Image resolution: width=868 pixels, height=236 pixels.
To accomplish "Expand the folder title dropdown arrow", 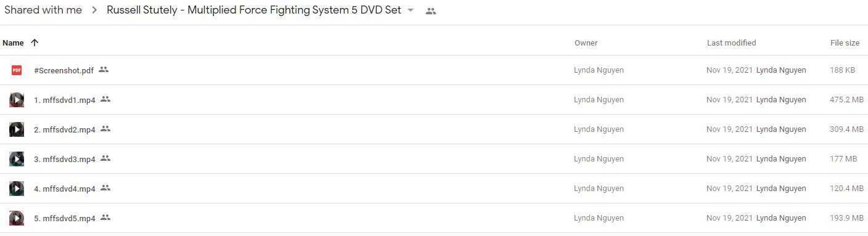I will pos(411,10).
